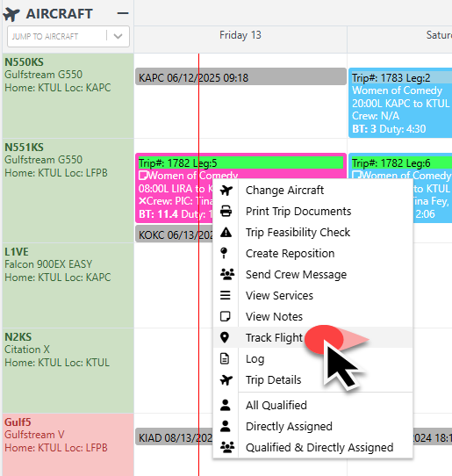Viewport: 452px width, 476px height.
Task: Click the hamburger lines icon beside View Services
Action: 225,295
